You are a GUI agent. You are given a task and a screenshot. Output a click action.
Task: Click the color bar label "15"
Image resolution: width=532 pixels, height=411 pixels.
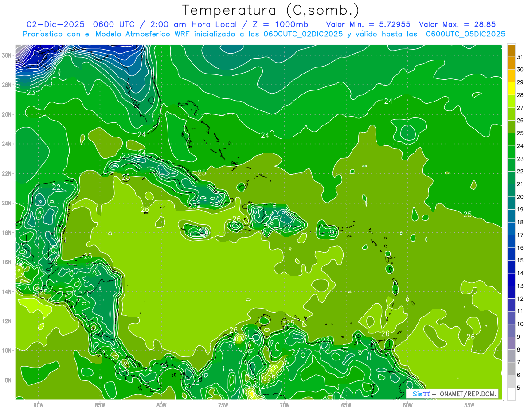tap(520, 261)
